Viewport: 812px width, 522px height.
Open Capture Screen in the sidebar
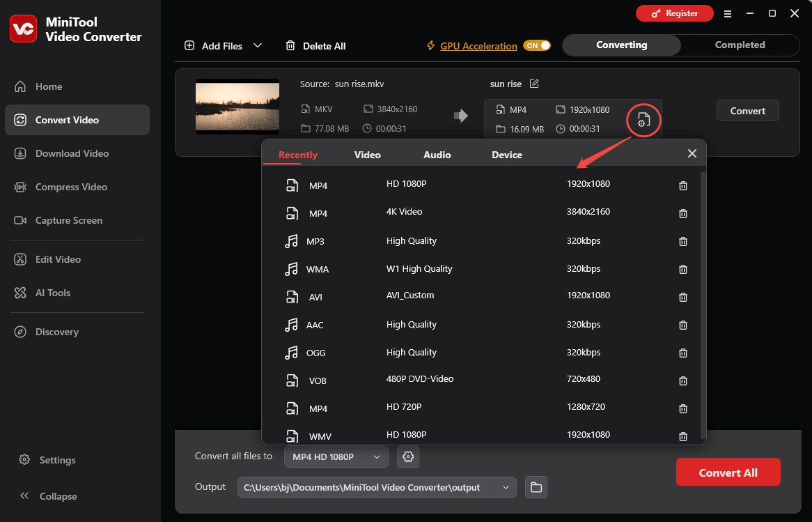click(77, 220)
